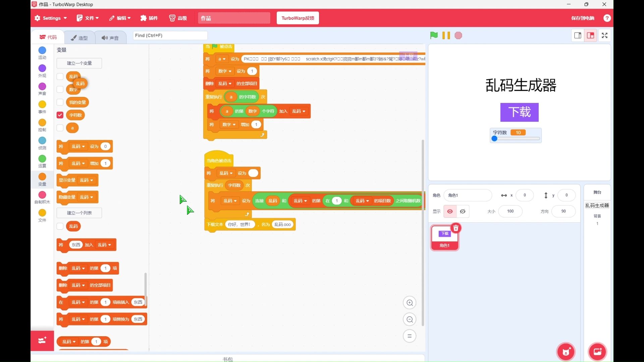Click the sprite name field 角色1

coord(468,195)
